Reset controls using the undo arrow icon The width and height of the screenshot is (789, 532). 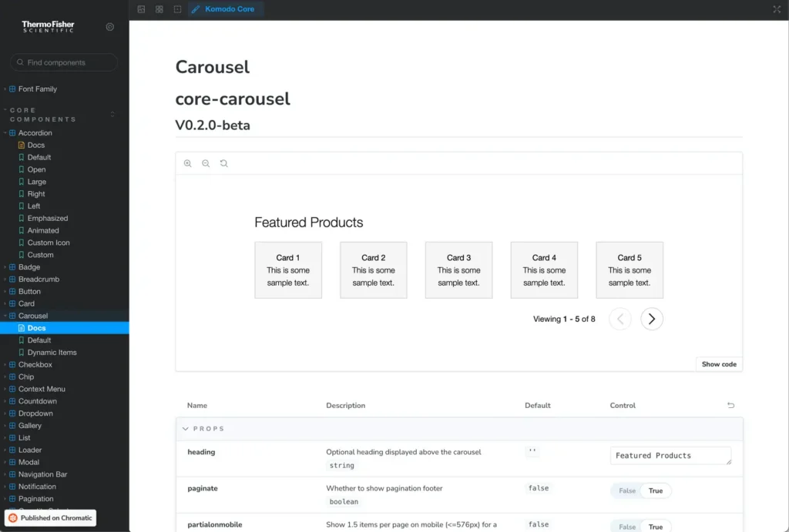coord(730,406)
